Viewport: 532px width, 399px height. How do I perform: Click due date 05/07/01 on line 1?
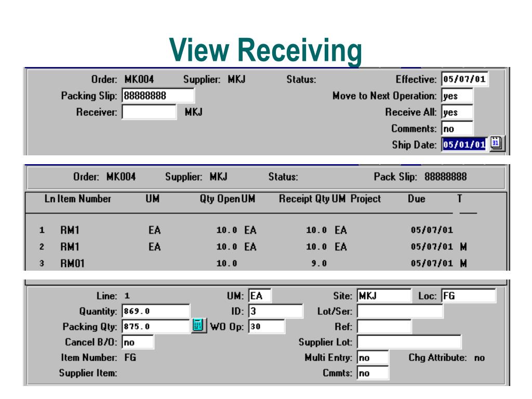click(432, 230)
